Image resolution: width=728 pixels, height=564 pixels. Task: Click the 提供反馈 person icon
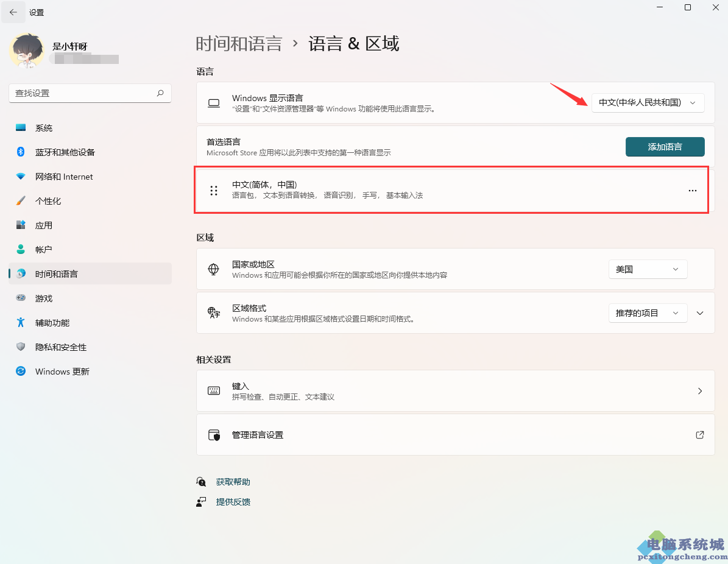tap(201, 502)
